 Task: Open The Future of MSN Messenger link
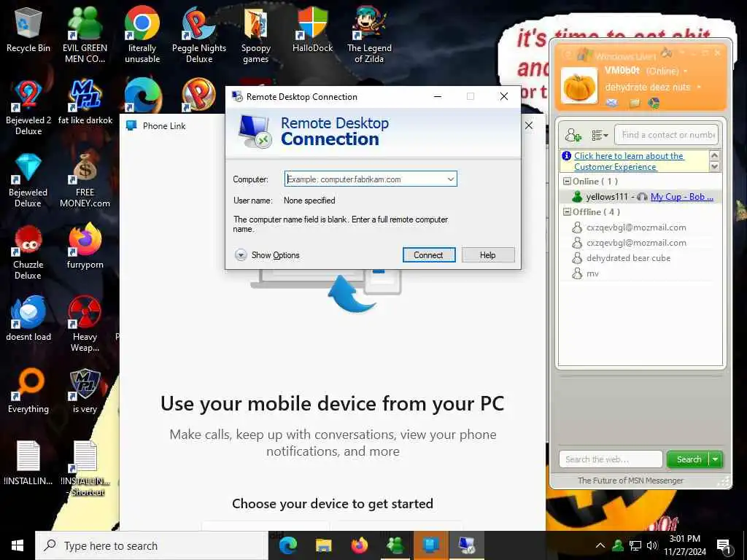click(x=630, y=481)
